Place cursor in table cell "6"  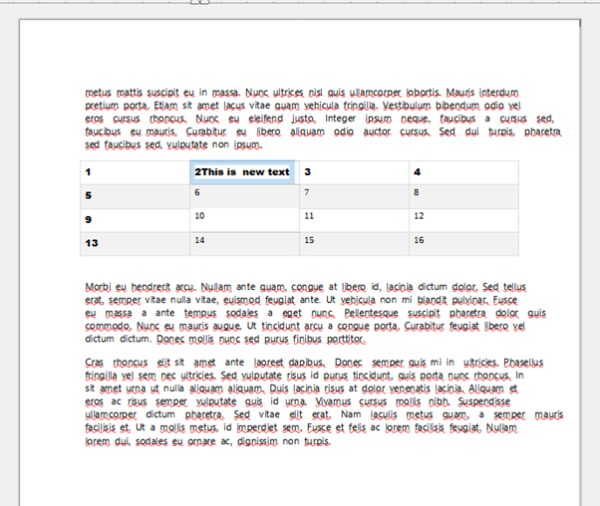click(245, 196)
